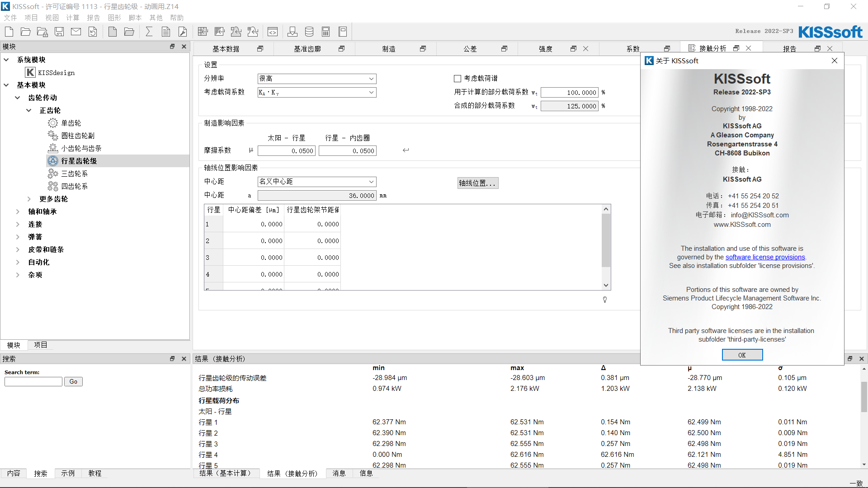
Task: Click the download tray toolbar icon
Action: tap(292, 32)
